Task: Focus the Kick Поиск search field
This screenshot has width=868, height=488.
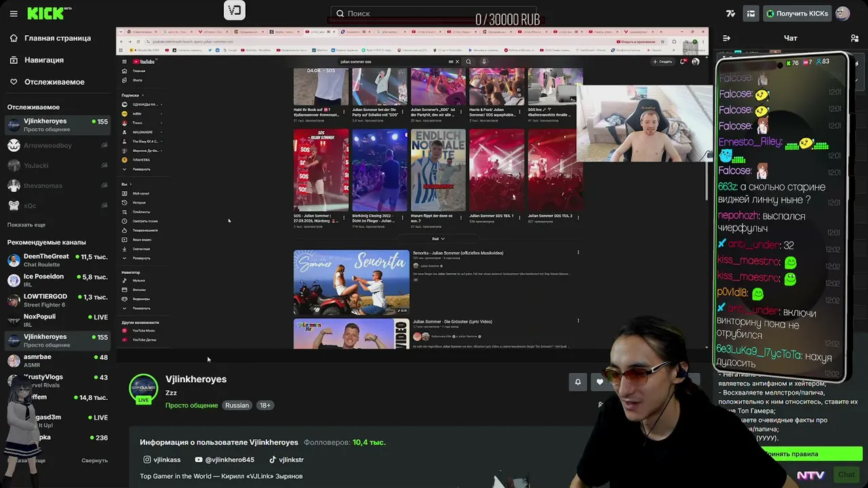Action: (434, 14)
